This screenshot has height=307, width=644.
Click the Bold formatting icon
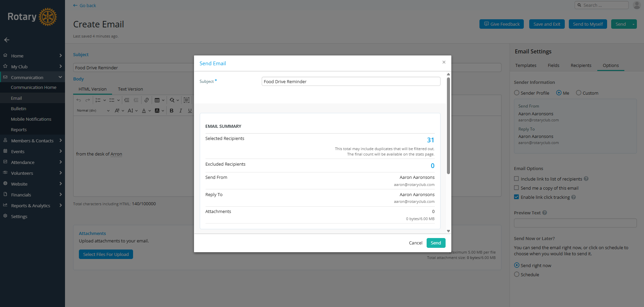pos(172,111)
